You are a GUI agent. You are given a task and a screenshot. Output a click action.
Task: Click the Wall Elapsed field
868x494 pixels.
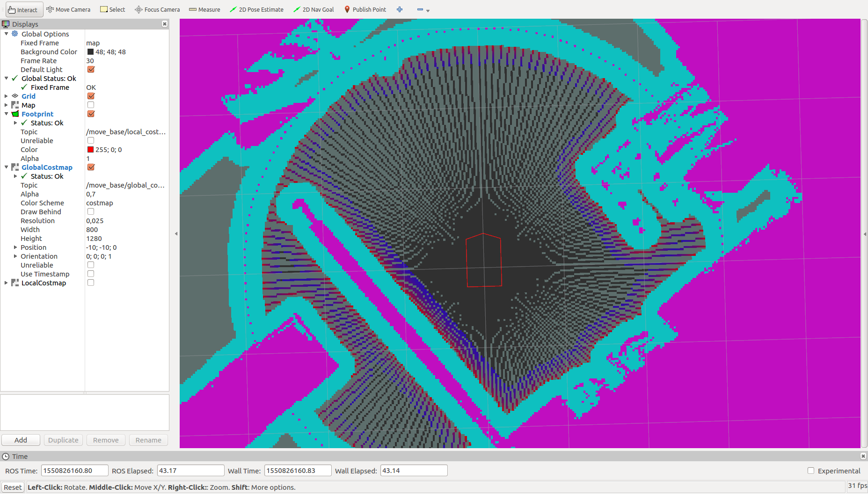pyautogui.click(x=414, y=471)
